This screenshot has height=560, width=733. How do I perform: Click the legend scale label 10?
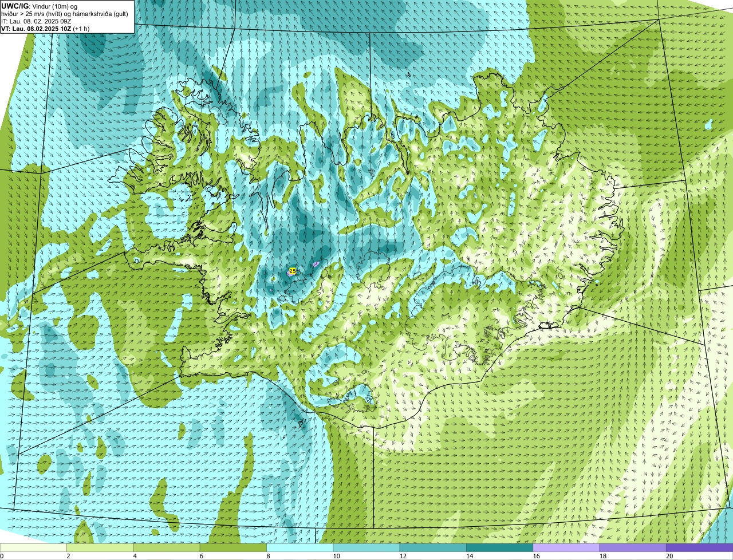336,556
